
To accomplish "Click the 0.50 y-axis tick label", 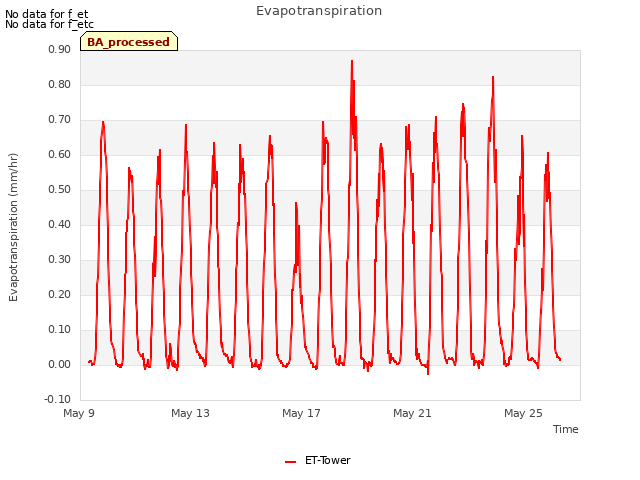I will point(60,189).
